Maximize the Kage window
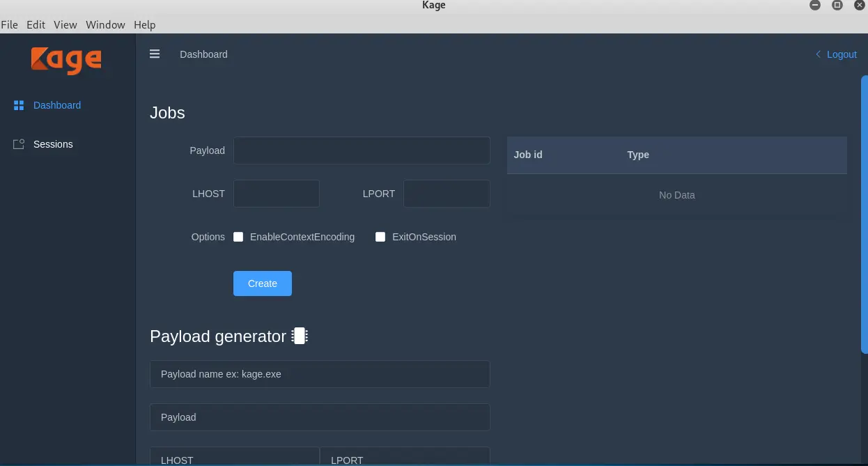Screen dimensions: 868x466 (837, 5)
